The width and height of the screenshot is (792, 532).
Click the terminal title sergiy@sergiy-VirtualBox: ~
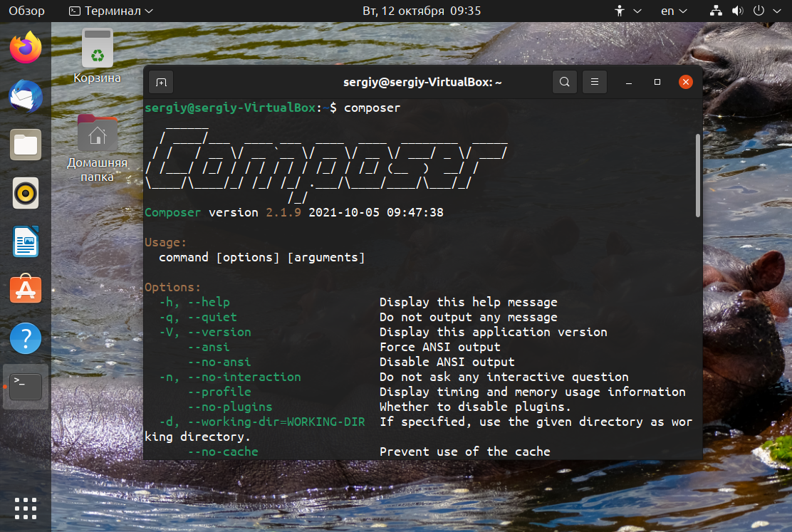[422, 82]
